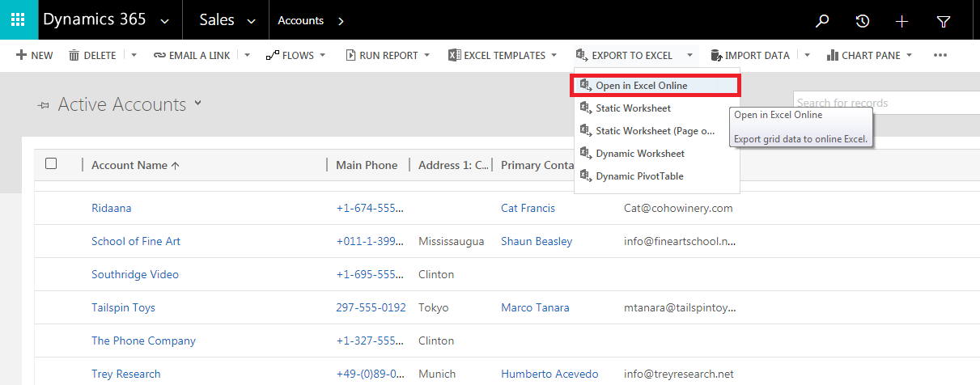Open Southridge Video account

[135, 274]
